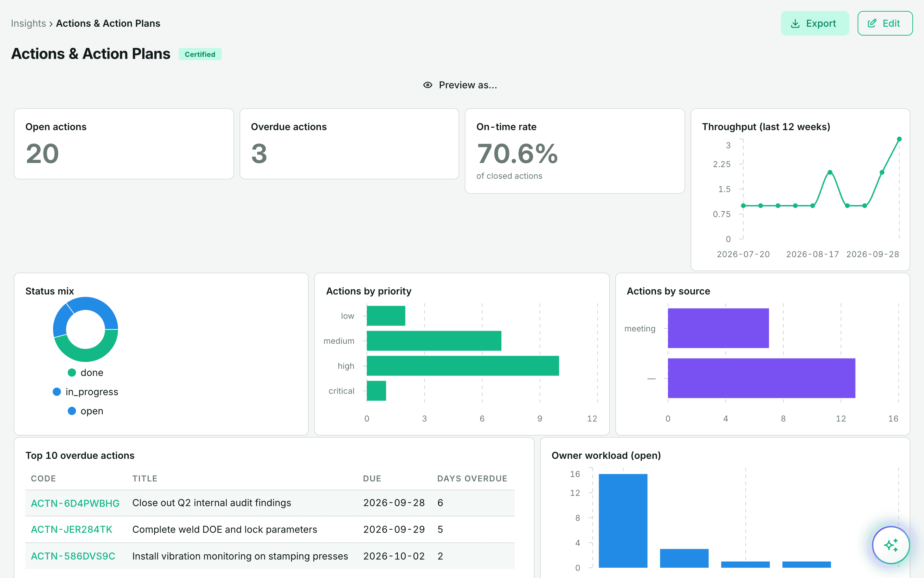Toggle done legend in Status mix
This screenshot has height=578, width=924.
tap(86, 373)
